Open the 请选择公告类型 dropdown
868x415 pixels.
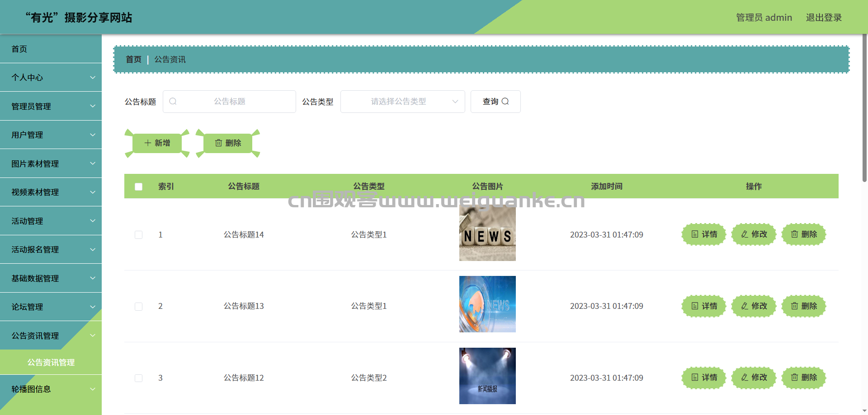(x=402, y=102)
